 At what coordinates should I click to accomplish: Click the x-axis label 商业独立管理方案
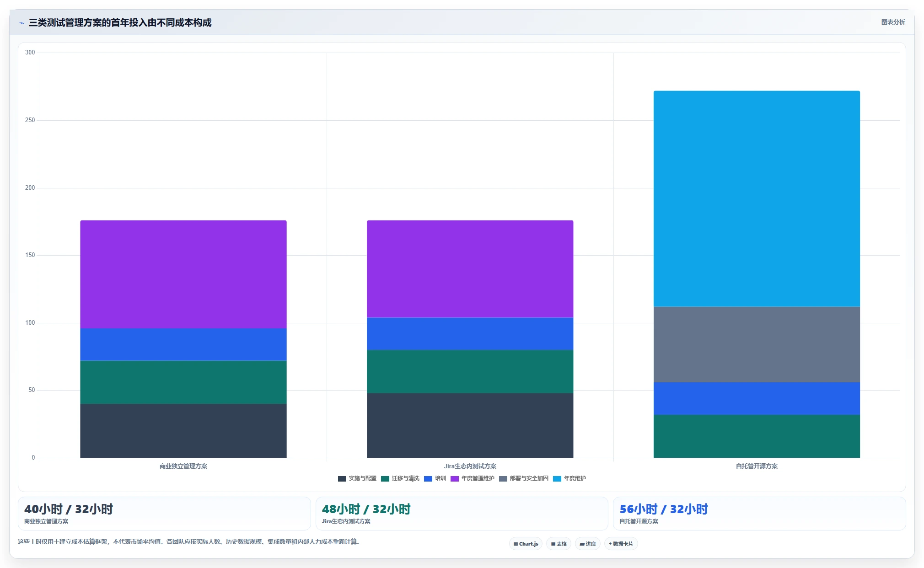(x=183, y=466)
